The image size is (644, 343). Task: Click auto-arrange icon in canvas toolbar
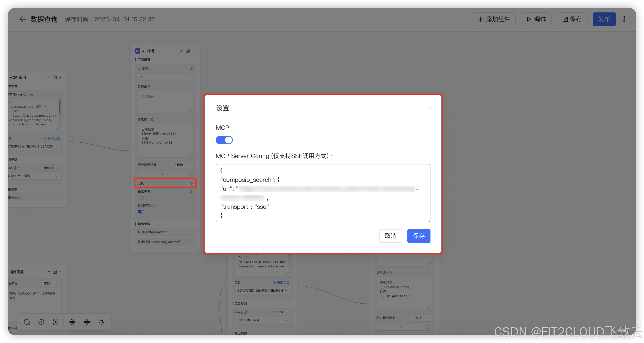click(x=101, y=322)
